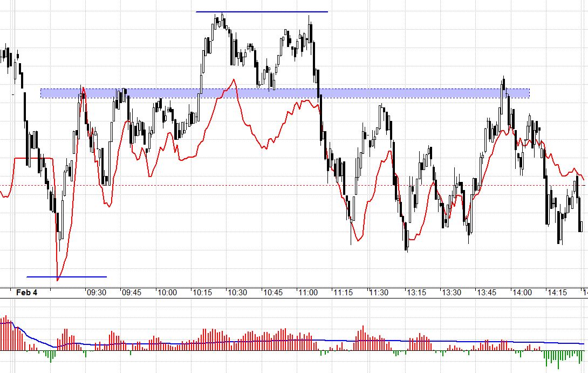This screenshot has height=373, width=588.
Task: Click the "Feb 4" date label on time axis
Action: (x=26, y=293)
